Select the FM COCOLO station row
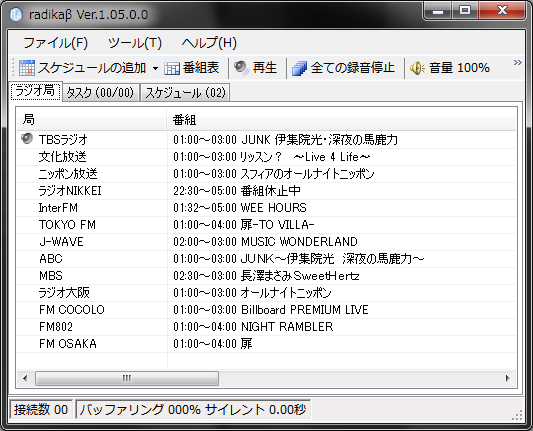 click(x=266, y=310)
